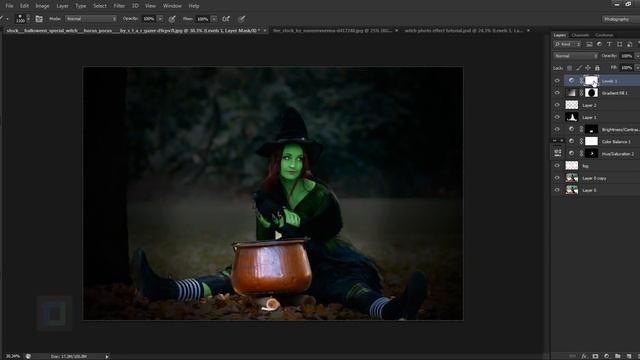Lock all padlock icon

click(597, 68)
